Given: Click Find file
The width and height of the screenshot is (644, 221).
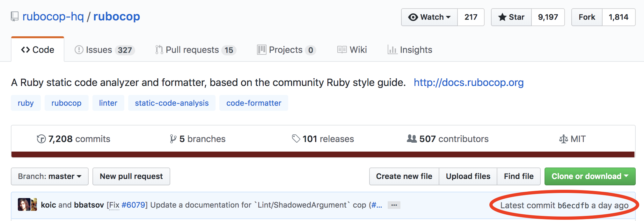Looking at the screenshot, I should tap(519, 176).
